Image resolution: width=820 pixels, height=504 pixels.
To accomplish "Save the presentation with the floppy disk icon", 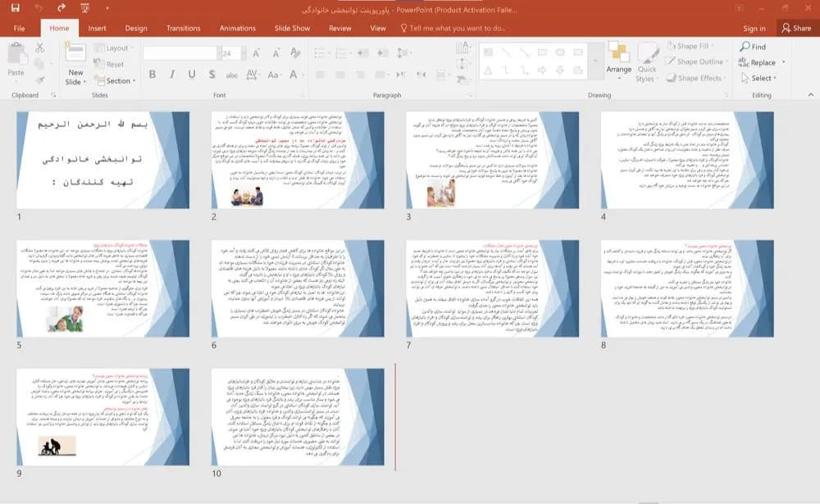I will point(15,8).
